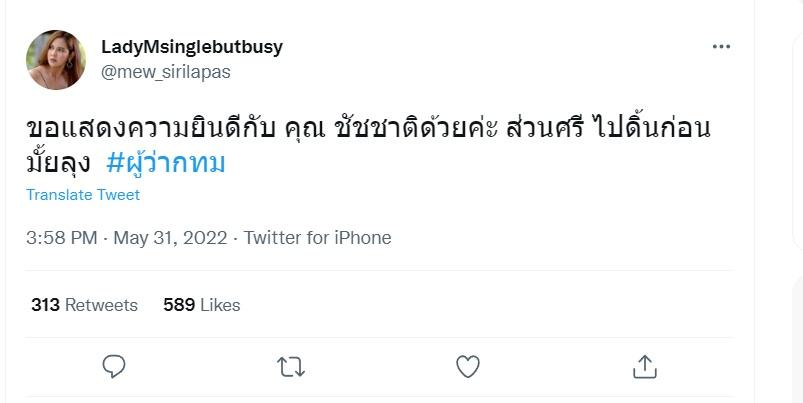Click the 3:58 PM time in the timestamp
Viewport: 803px width, 403px height.
[62, 238]
